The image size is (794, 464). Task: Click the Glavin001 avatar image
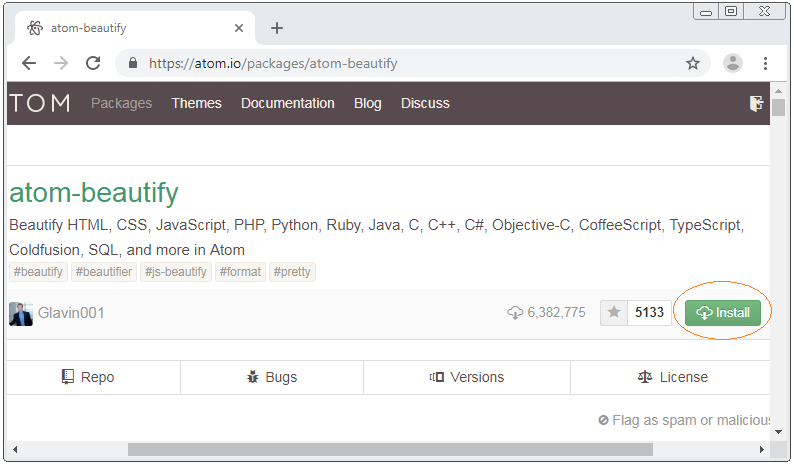[21, 314]
